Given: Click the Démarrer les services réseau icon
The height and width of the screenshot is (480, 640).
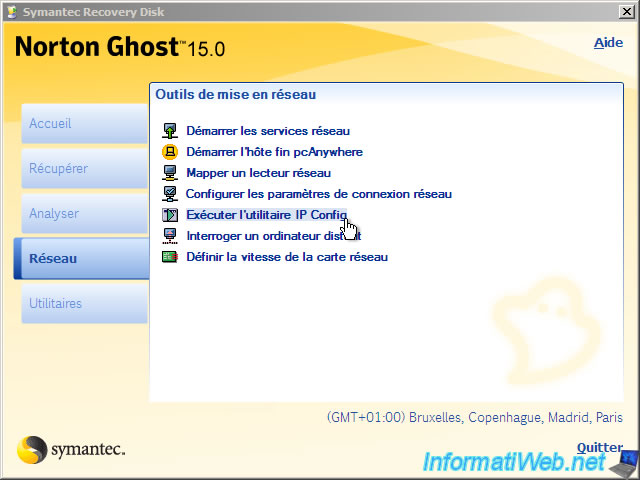Looking at the screenshot, I should pyautogui.click(x=170, y=131).
